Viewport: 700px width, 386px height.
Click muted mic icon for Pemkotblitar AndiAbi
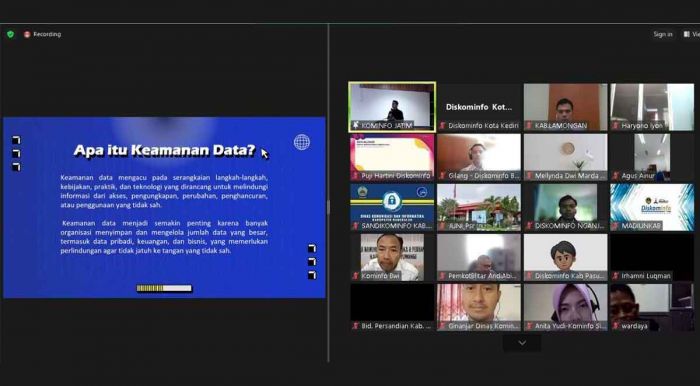(x=443, y=276)
